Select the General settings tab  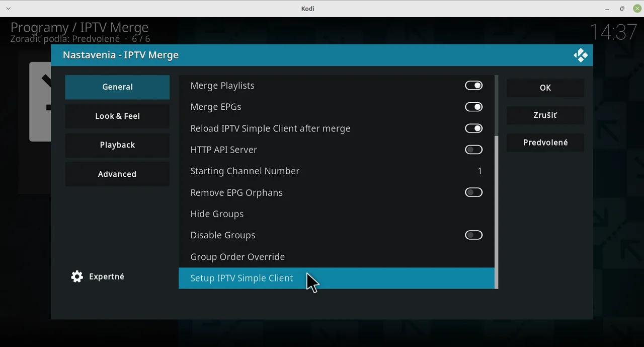click(117, 87)
